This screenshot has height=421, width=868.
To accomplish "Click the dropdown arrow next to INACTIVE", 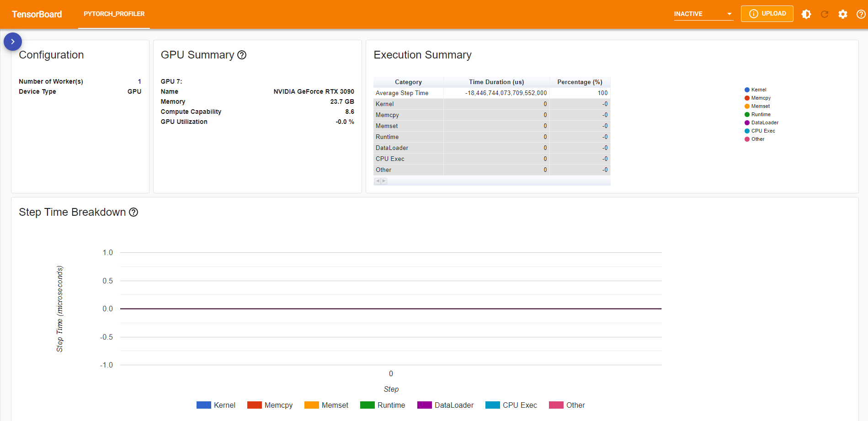I will 730,14.
